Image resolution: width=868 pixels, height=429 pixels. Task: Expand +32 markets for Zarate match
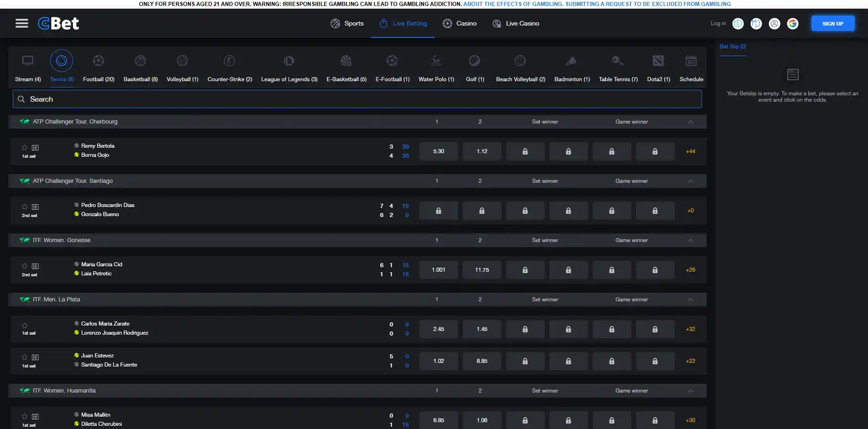690,329
